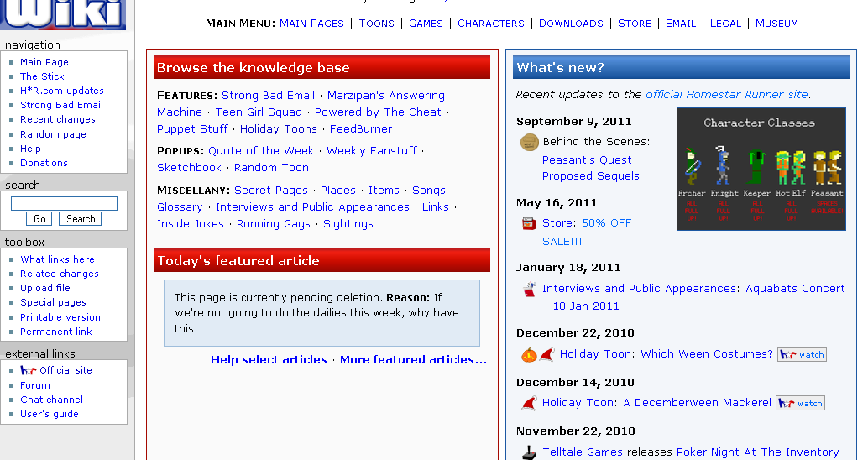
Task: Open Powered by The Cheat link
Action: pyautogui.click(x=378, y=112)
